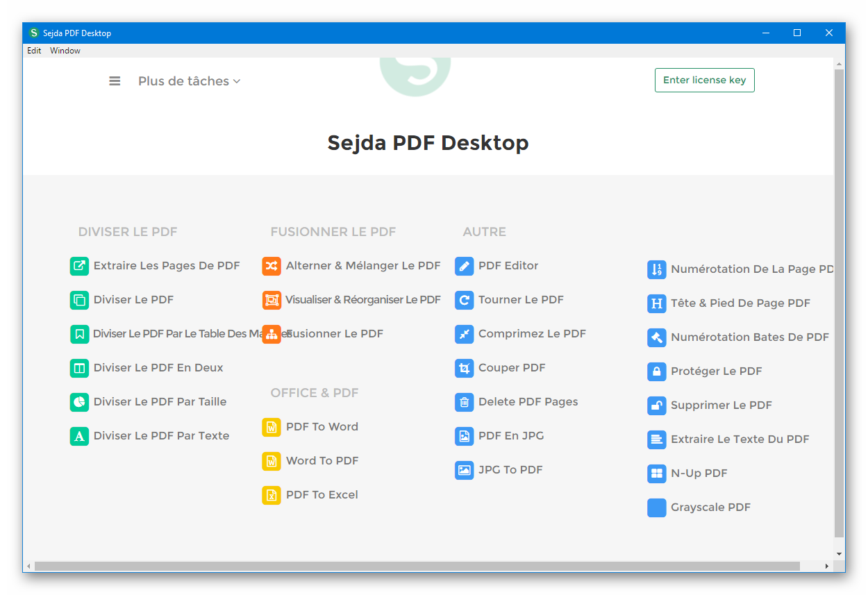Click the crop icon for Couper PDF
Viewport: 868px width, 595px height.
[464, 368]
